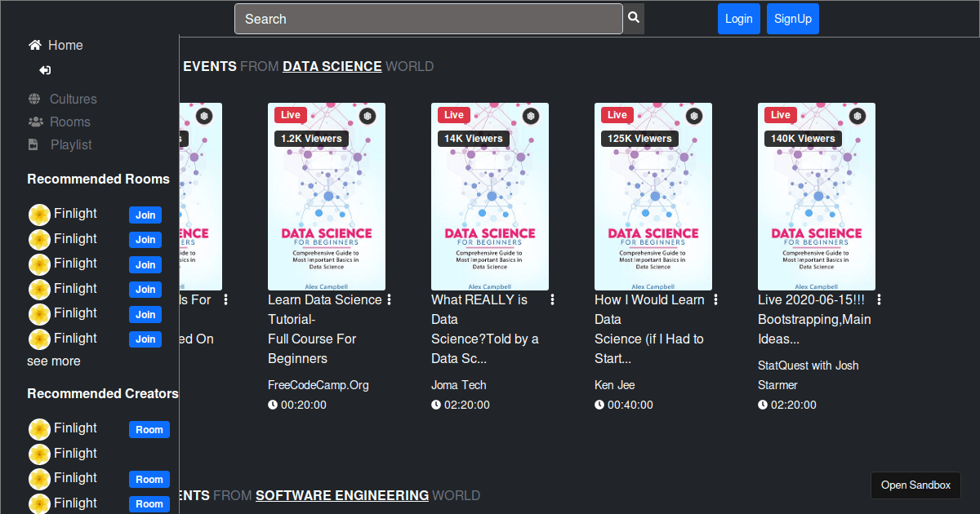
Task: Open Rooms via the people icon
Action: (x=33, y=122)
